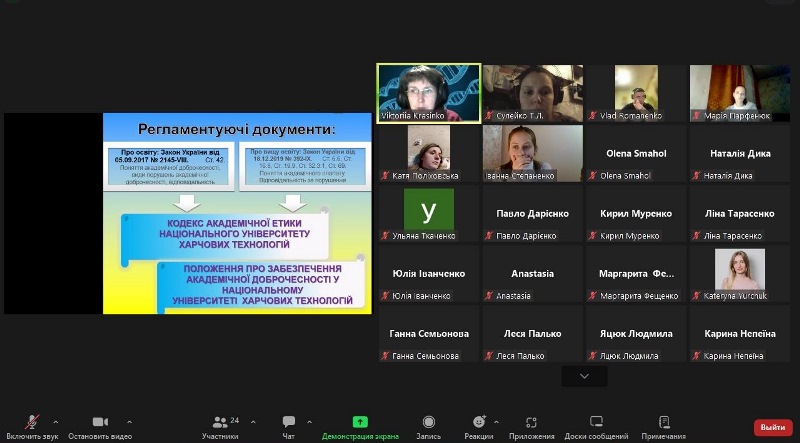800x443 pixels.
Task: Select Ліна Тарасенко participant tile
Action: pos(740,213)
